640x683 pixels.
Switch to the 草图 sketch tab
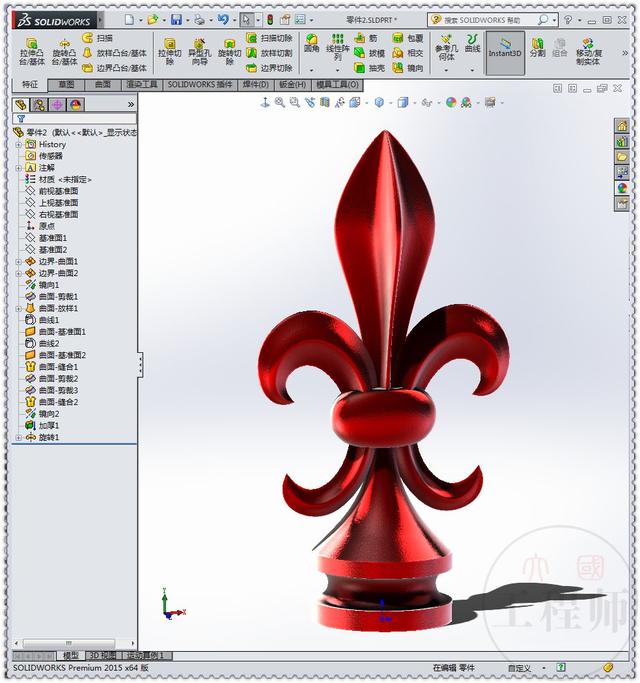tap(66, 85)
